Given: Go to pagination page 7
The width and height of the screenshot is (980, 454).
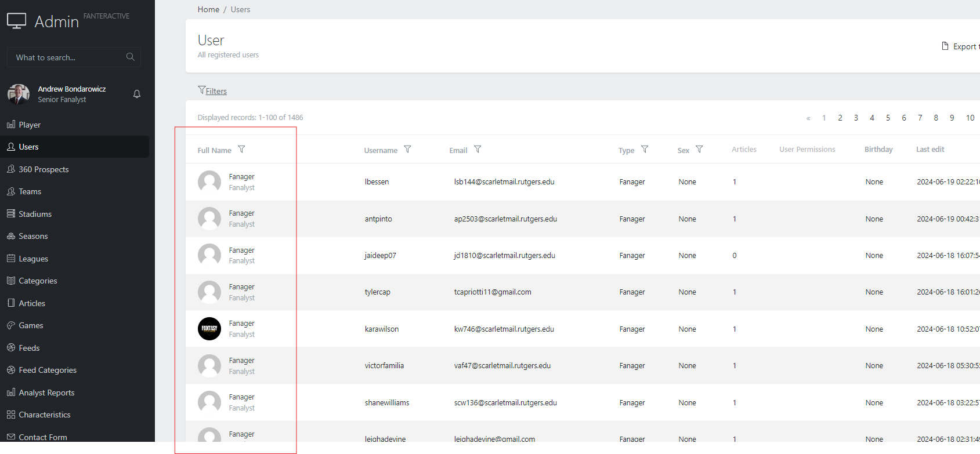Looking at the screenshot, I should (920, 118).
